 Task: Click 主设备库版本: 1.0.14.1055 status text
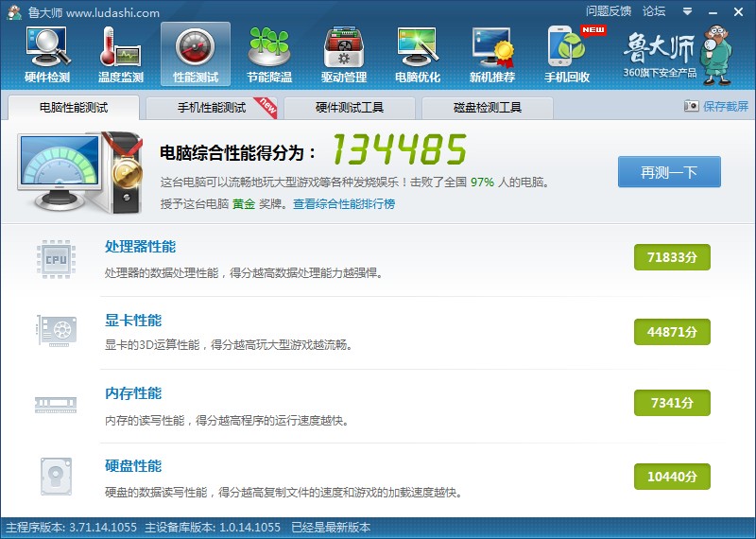coord(213,528)
